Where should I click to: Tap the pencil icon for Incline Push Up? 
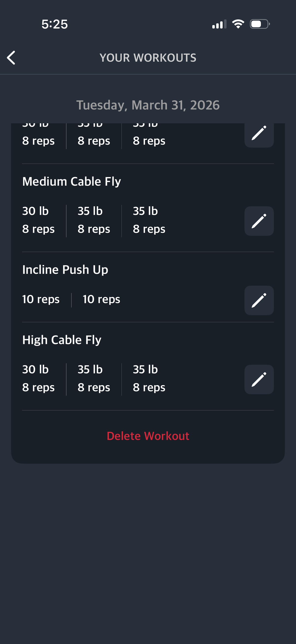tap(259, 300)
